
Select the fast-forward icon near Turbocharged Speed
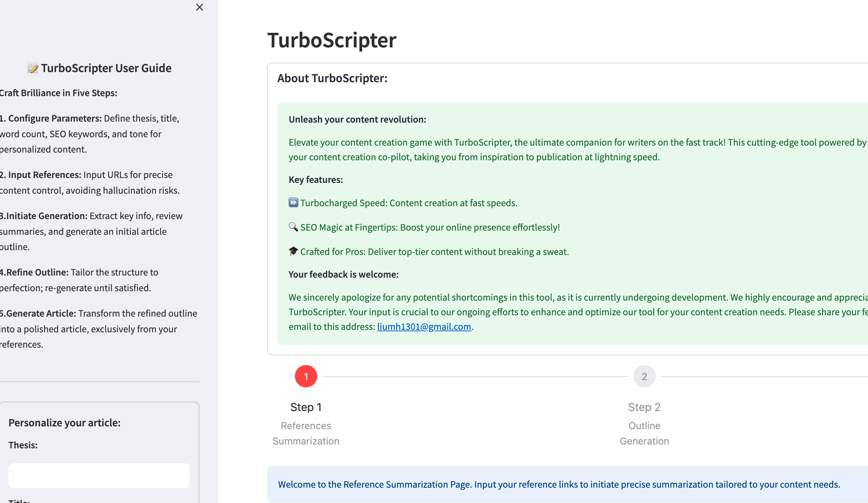293,202
